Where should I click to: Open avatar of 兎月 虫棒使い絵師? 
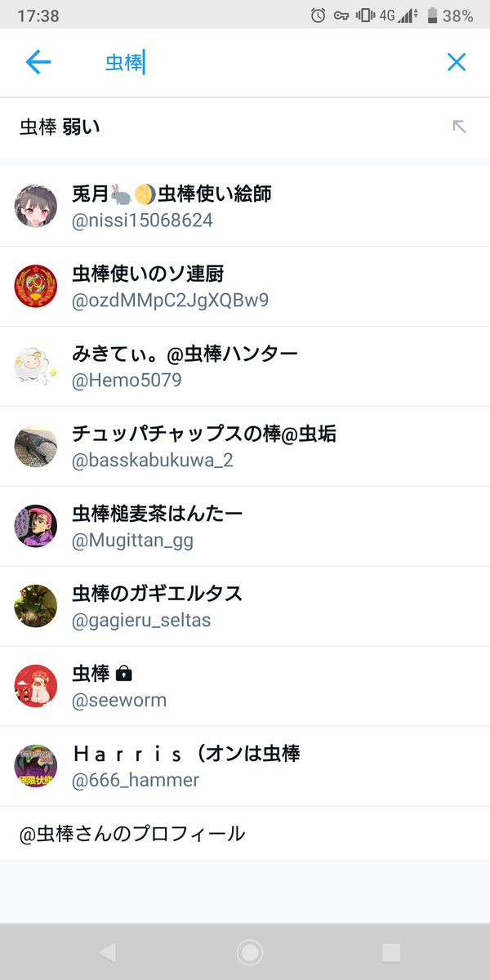[36, 206]
